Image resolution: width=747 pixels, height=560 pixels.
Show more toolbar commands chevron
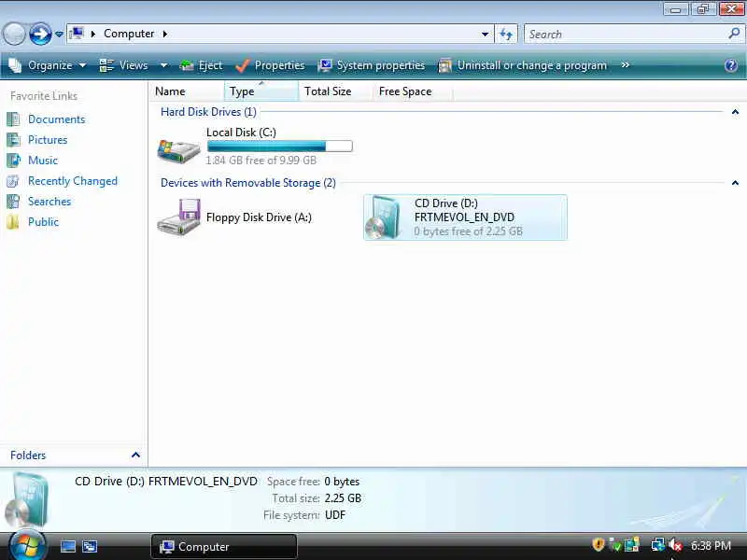pyautogui.click(x=625, y=64)
